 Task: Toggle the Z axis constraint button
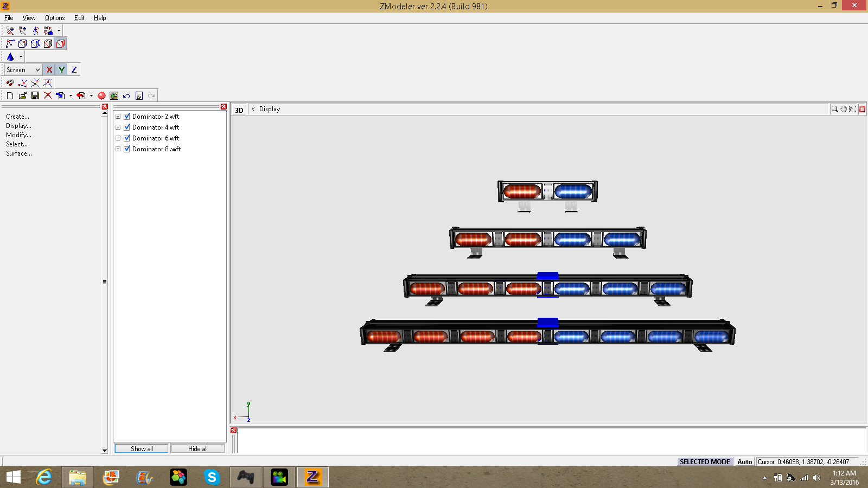pyautogui.click(x=74, y=69)
